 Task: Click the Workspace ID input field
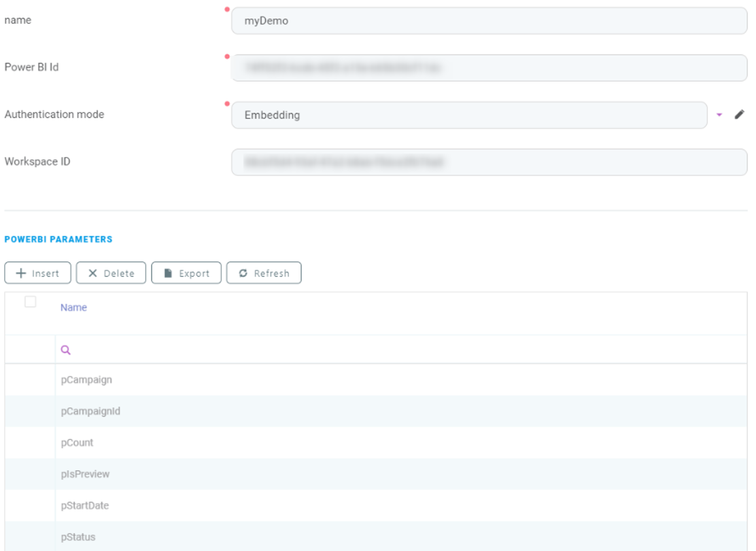point(489,162)
